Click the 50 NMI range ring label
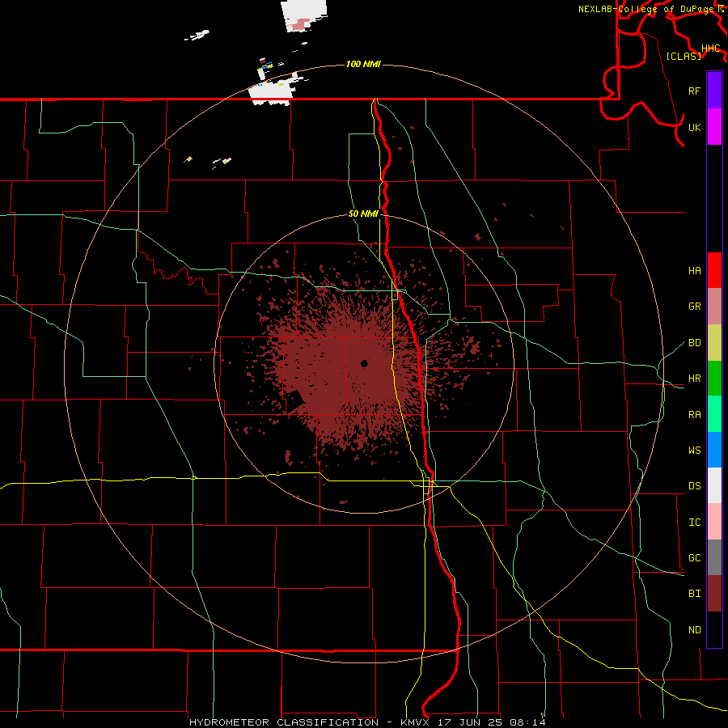The height and width of the screenshot is (728, 728). [x=363, y=214]
